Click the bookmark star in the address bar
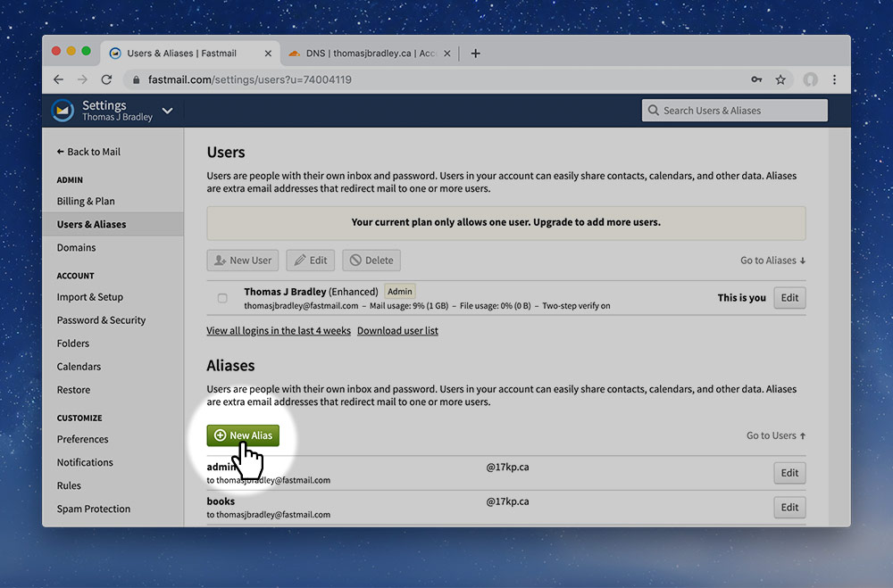Screen dimensions: 893x588 (x=780, y=79)
